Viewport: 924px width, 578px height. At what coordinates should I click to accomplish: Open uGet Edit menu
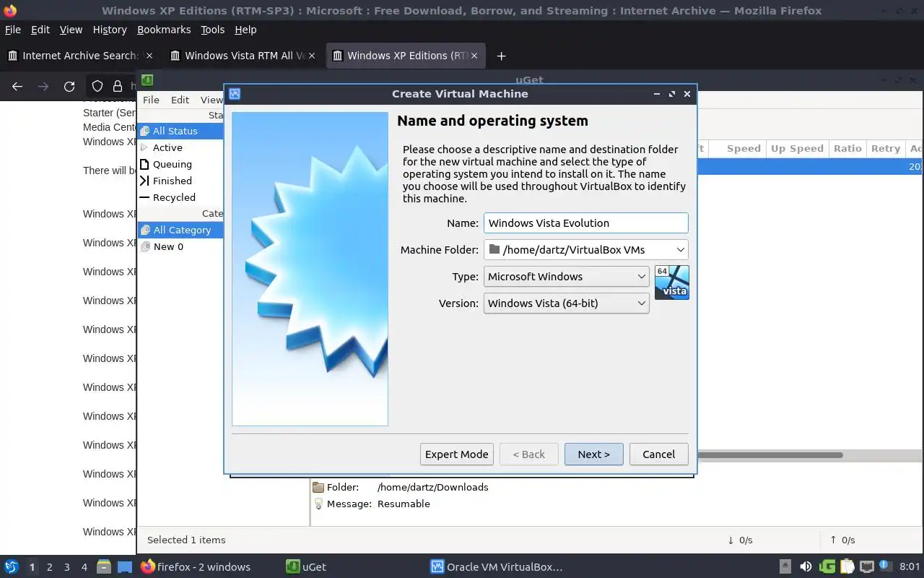pyautogui.click(x=180, y=100)
